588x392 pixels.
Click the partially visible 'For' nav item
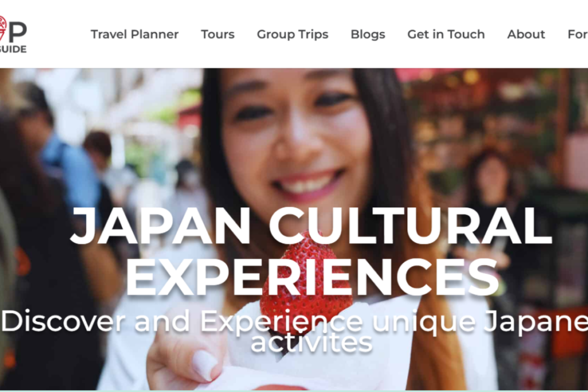click(x=577, y=35)
